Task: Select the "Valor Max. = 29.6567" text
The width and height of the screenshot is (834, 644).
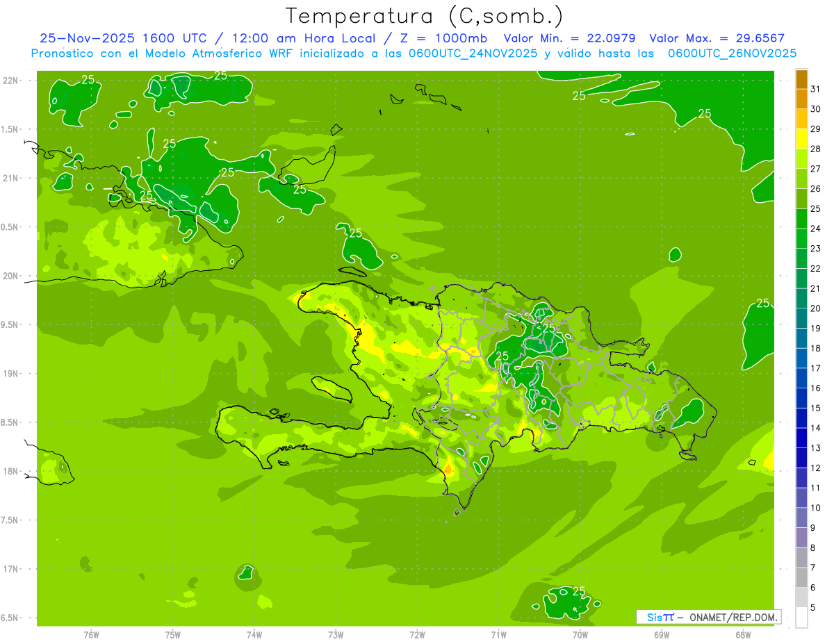Action: pos(717,38)
